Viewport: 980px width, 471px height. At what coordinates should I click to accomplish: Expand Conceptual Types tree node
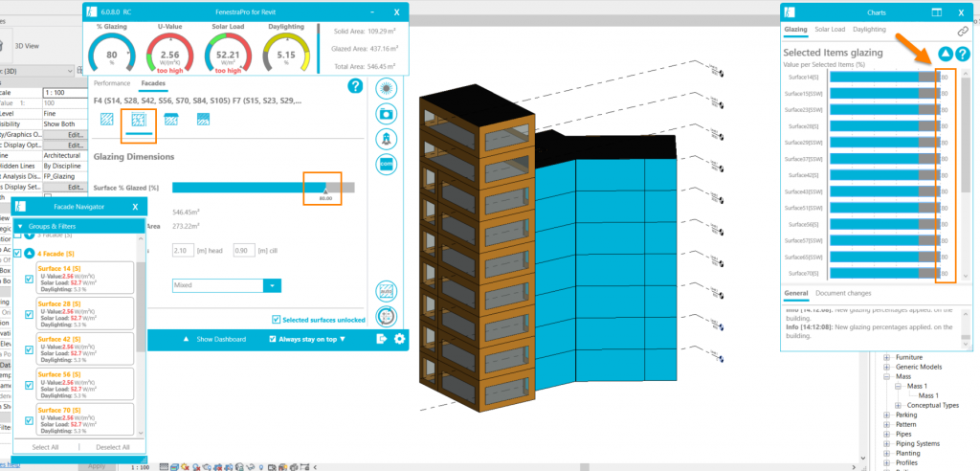[x=899, y=405]
